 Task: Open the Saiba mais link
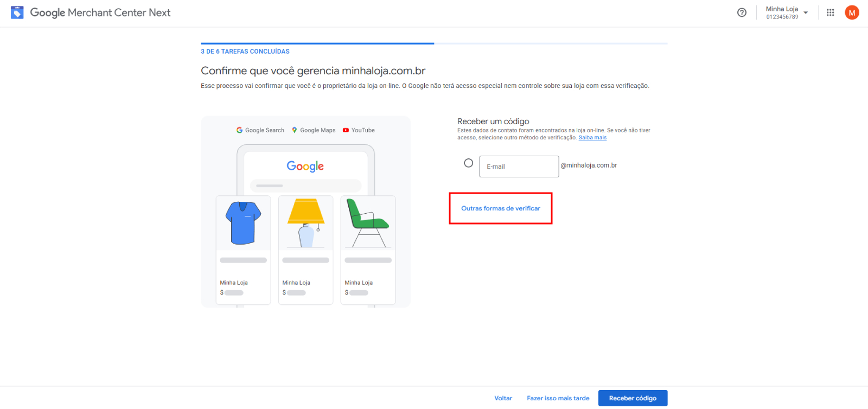[x=592, y=137]
